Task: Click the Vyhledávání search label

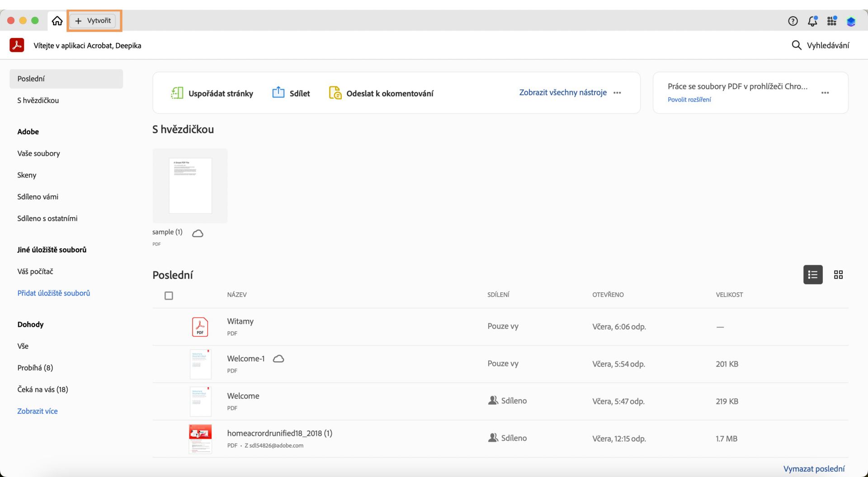Action: click(828, 46)
